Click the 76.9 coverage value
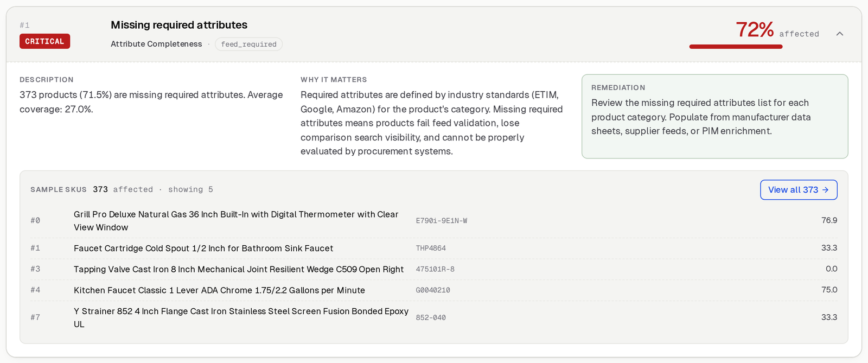The width and height of the screenshot is (868, 363). pyautogui.click(x=829, y=220)
